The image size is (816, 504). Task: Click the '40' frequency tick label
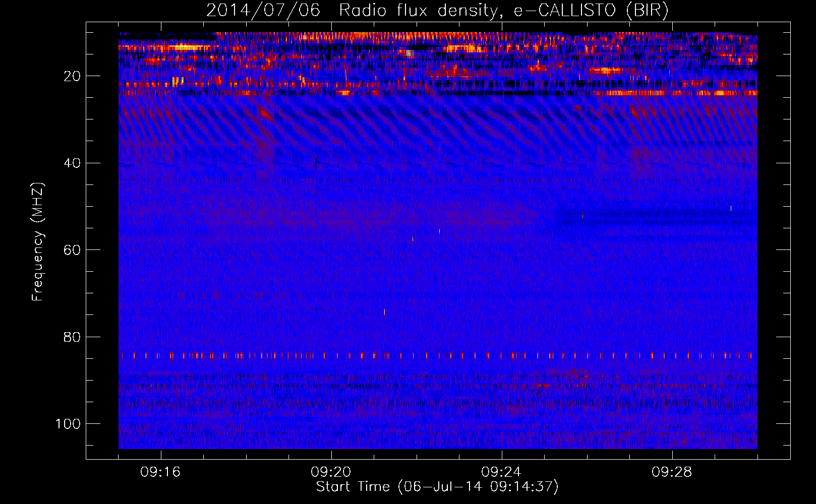pos(72,163)
